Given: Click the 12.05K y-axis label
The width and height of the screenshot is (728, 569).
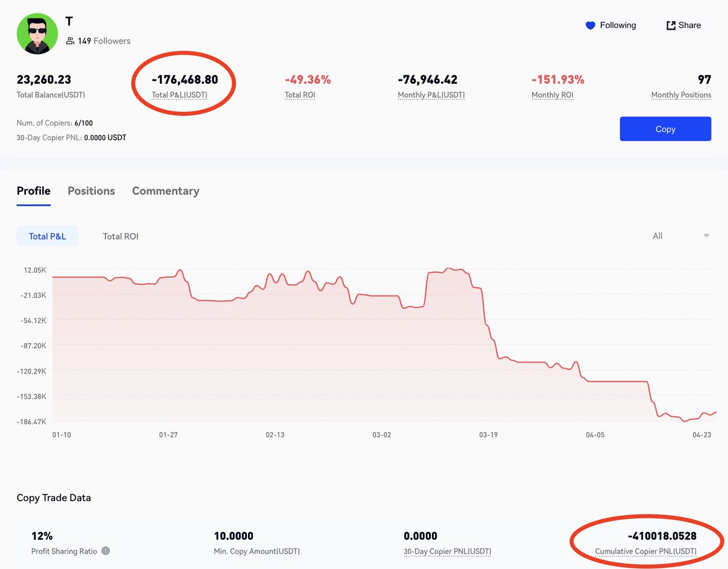Looking at the screenshot, I should (34, 270).
